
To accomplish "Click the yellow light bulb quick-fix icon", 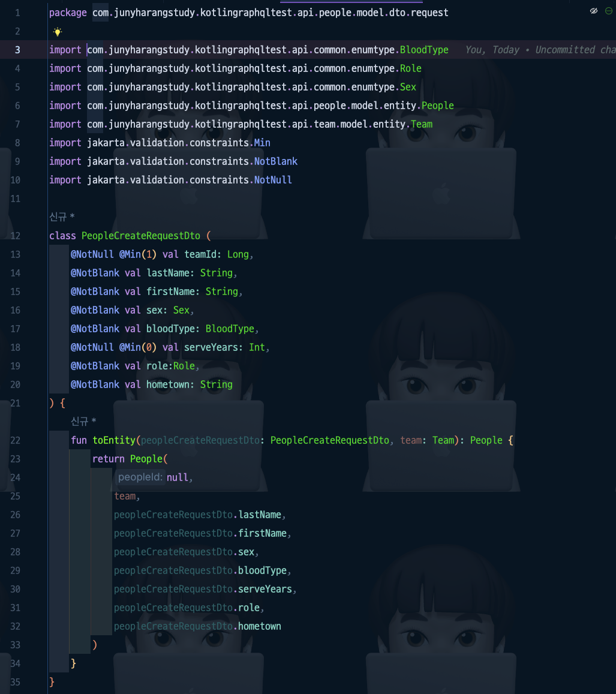I will (x=58, y=32).
